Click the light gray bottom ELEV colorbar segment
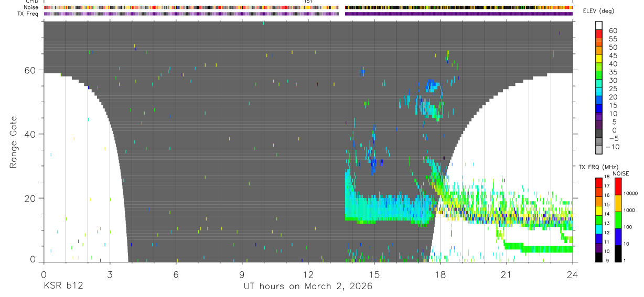644x297 pixels. [x=598, y=151]
